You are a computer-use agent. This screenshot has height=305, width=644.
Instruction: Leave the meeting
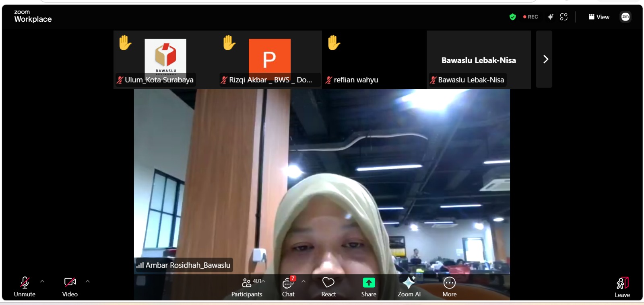[622, 287]
